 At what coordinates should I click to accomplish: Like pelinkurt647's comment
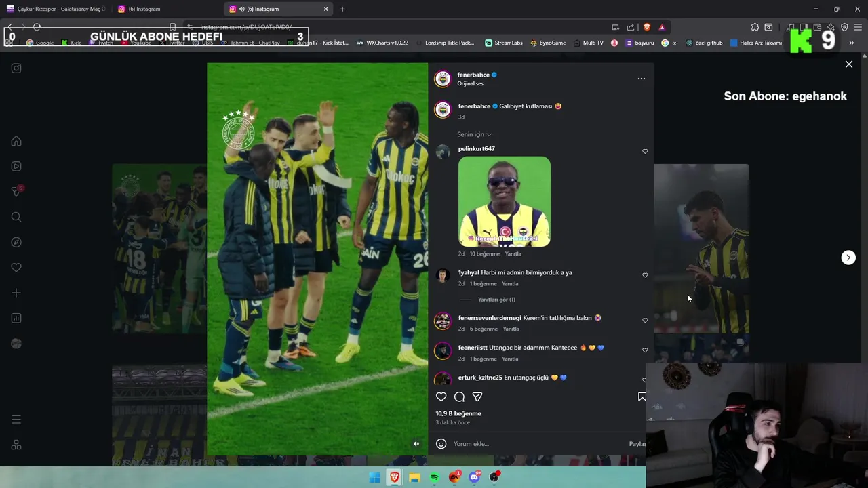pyautogui.click(x=645, y=151)
